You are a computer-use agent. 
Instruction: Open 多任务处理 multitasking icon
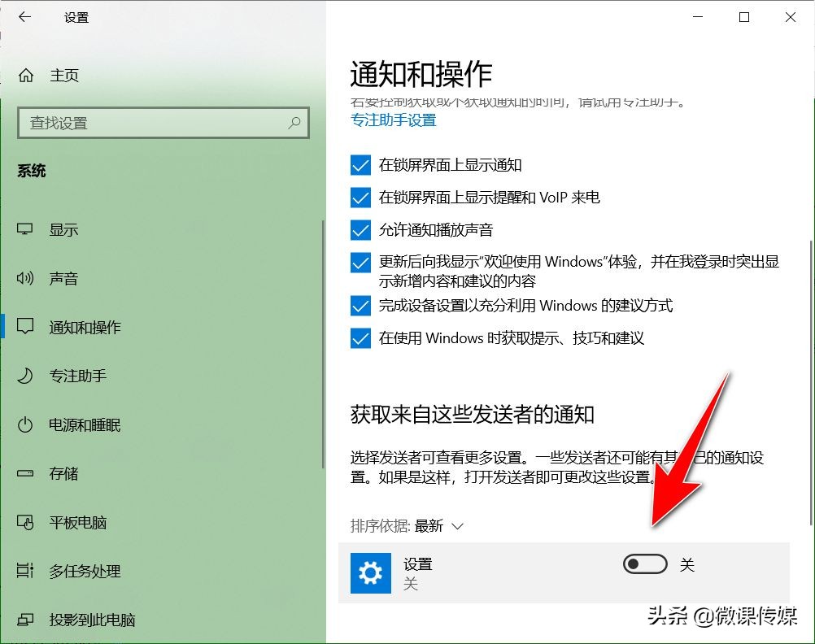(x=26, y=572)
